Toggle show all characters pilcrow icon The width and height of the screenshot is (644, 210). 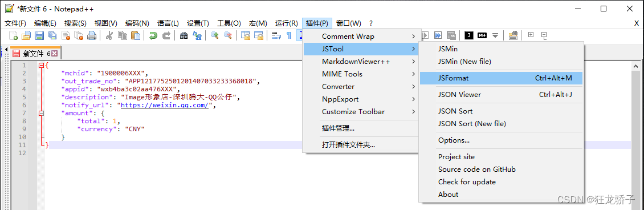tap(289, 36)
